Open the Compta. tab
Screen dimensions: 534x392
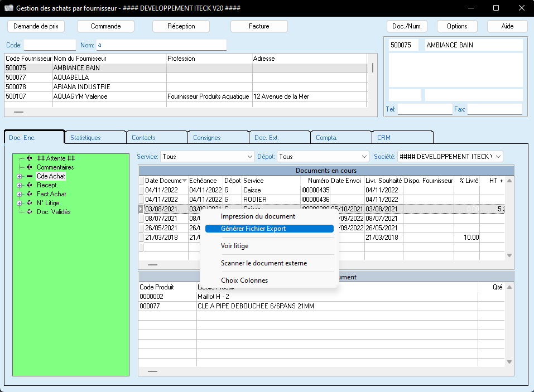(340, 138)
